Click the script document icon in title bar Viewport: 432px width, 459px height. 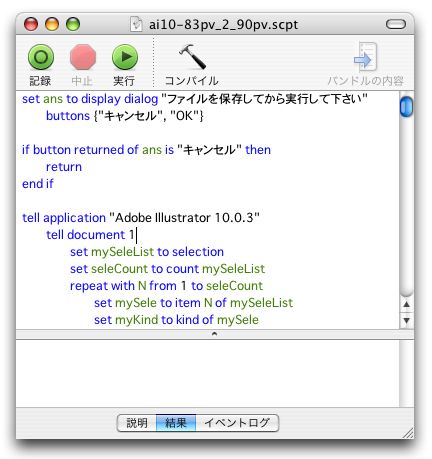click(136, 24)
